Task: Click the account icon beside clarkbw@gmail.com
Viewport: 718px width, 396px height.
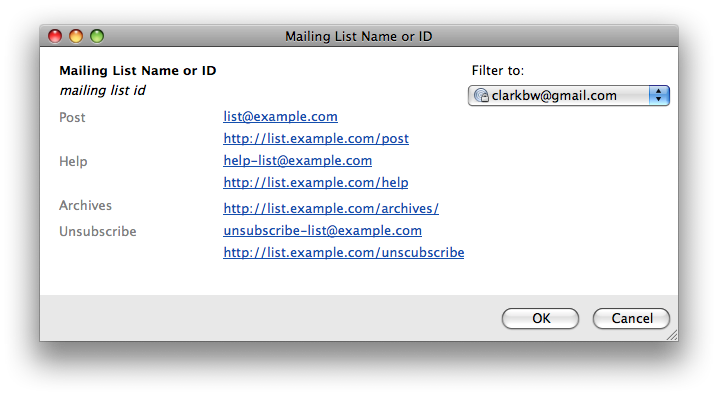Action: pyautogui.click(x=481, y=95)
